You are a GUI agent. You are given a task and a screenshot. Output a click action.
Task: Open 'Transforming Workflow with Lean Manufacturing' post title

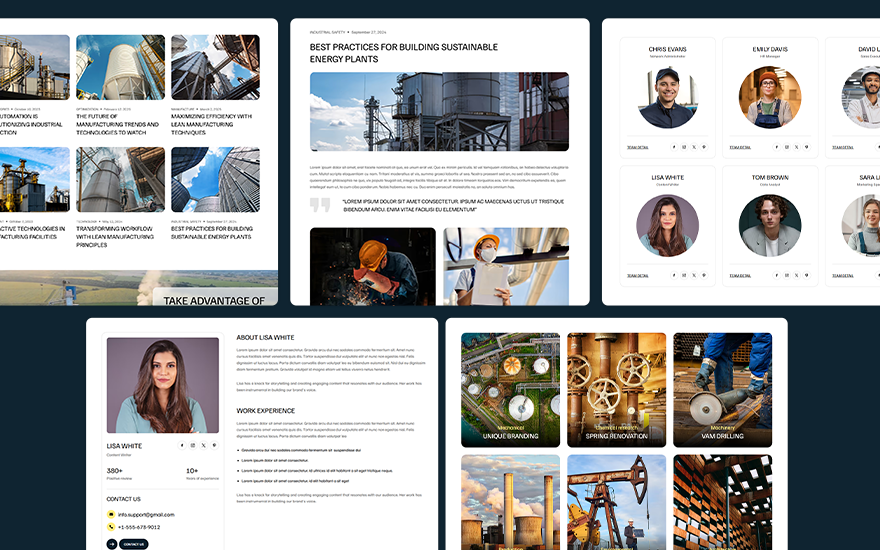pyautogui.click(x=114, y=237)
